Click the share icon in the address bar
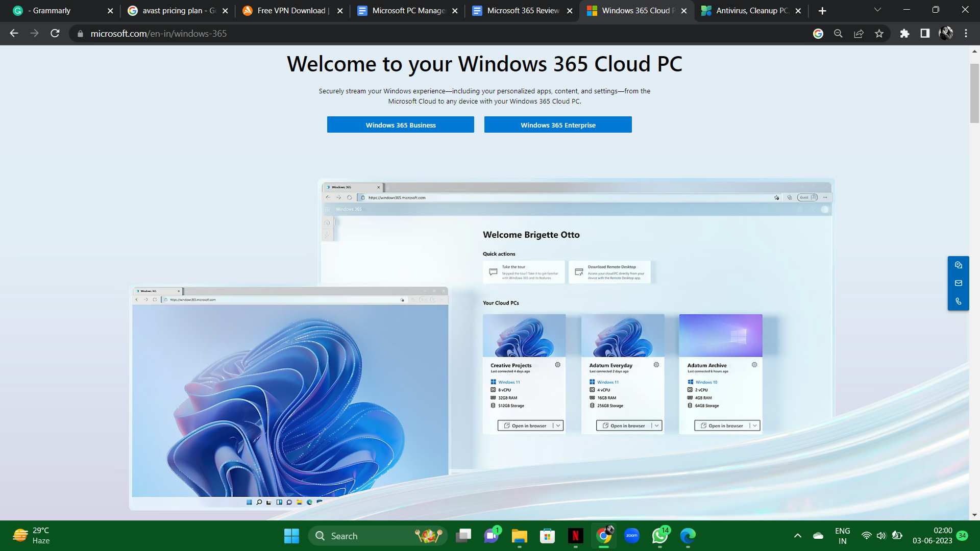980x551 pixels. [x=859, y=33]
